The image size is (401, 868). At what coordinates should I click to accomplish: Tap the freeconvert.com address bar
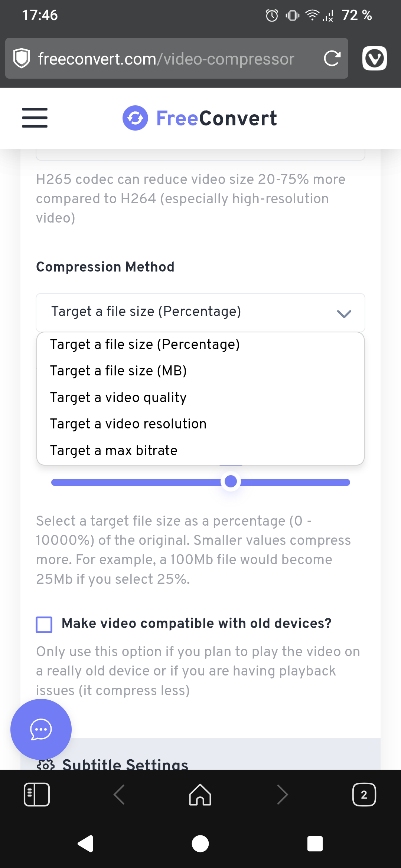coord(166,59)
